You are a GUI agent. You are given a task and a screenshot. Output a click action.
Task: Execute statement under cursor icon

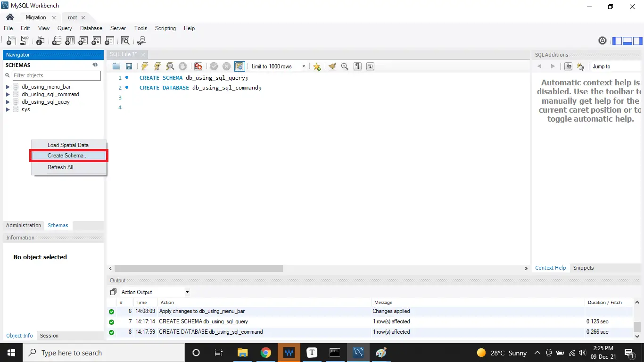(x=157, y=66)
